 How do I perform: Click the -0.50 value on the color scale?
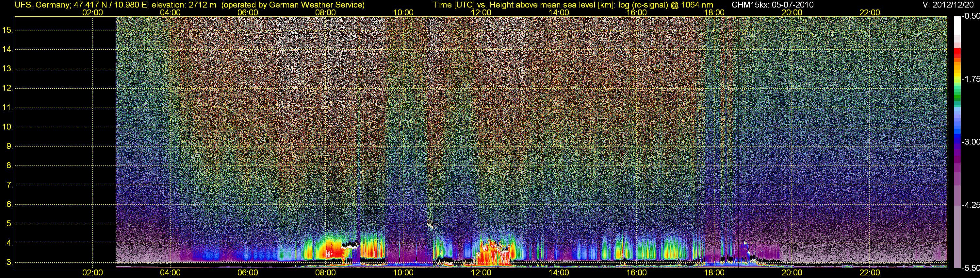pyautogui.click(x=971, y=16)
